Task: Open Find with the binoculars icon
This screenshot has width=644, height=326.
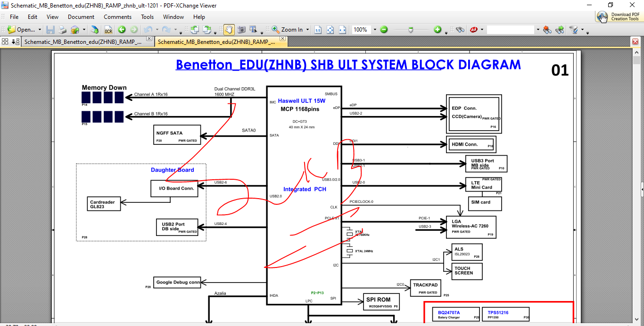Action: [460, 29]
